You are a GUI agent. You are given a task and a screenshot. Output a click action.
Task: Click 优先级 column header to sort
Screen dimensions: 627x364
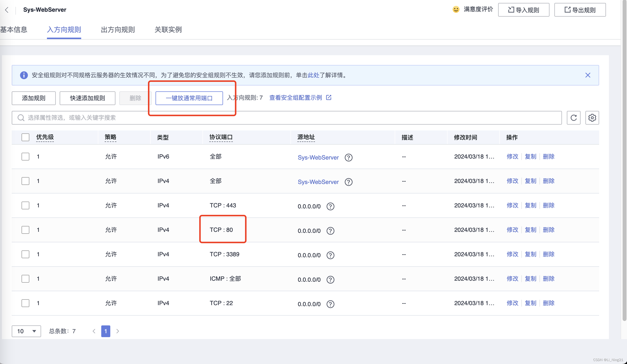point(45,137)
